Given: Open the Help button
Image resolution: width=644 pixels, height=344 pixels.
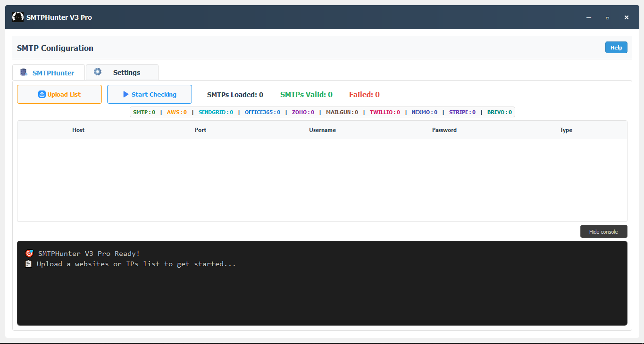Looking at the screenshot, I should coord(616,48).
